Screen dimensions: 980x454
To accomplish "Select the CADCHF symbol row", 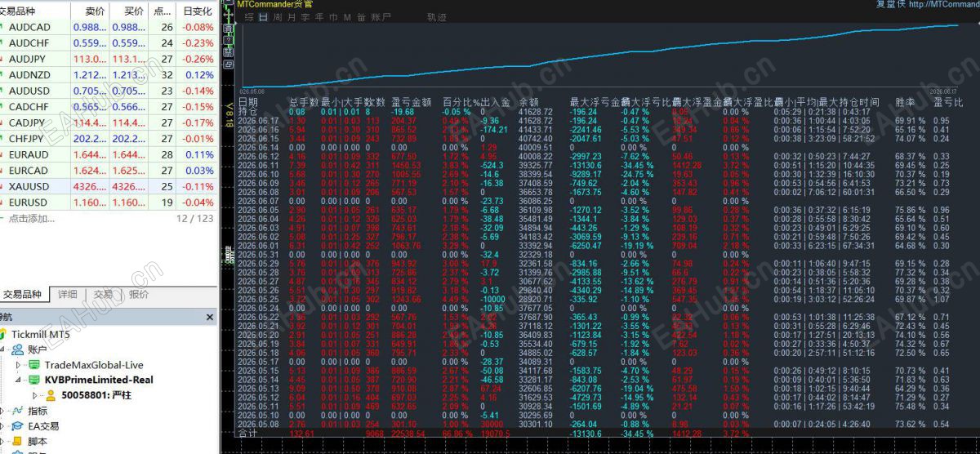I will coord(108,107).
